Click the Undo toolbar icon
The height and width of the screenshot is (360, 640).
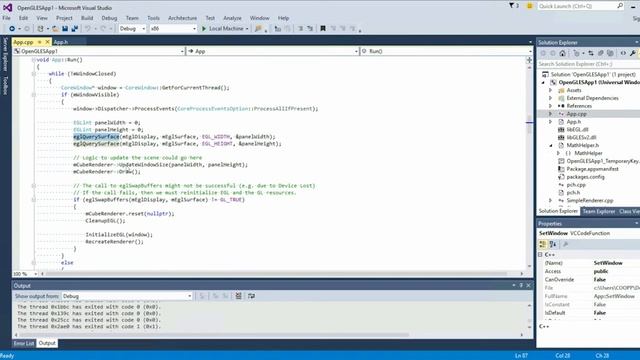pyautogui.click(x=87, y=29)
